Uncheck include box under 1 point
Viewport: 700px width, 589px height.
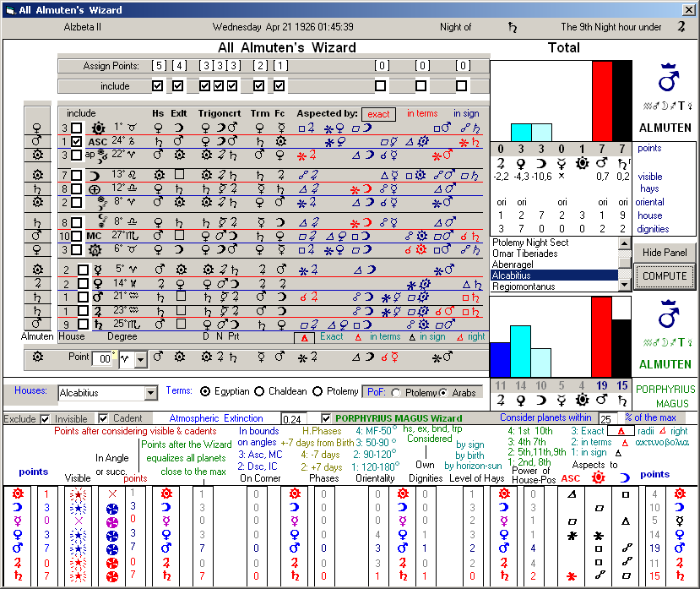tap(279, 85)
